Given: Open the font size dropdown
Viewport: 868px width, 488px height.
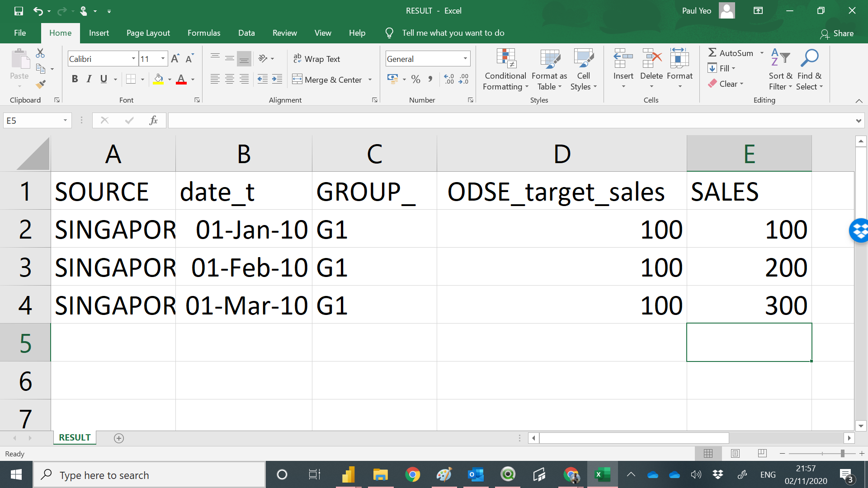Looking at the screenshot, I should (163, 59).
